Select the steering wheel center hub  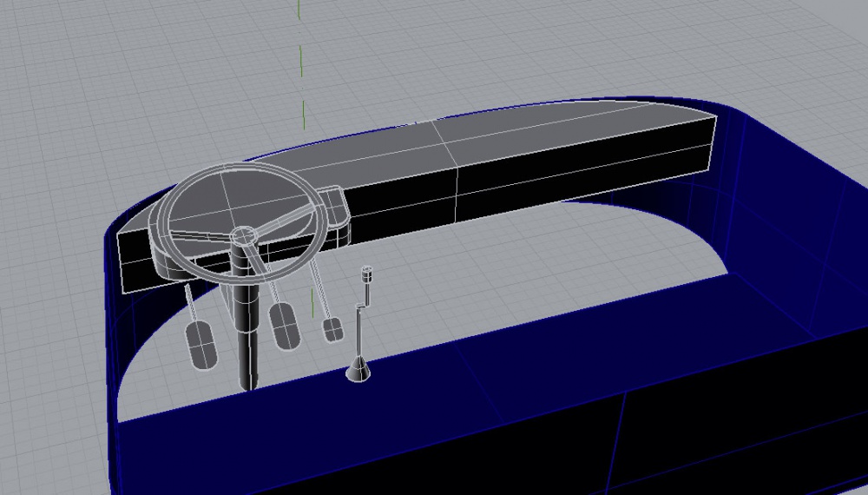244,236
